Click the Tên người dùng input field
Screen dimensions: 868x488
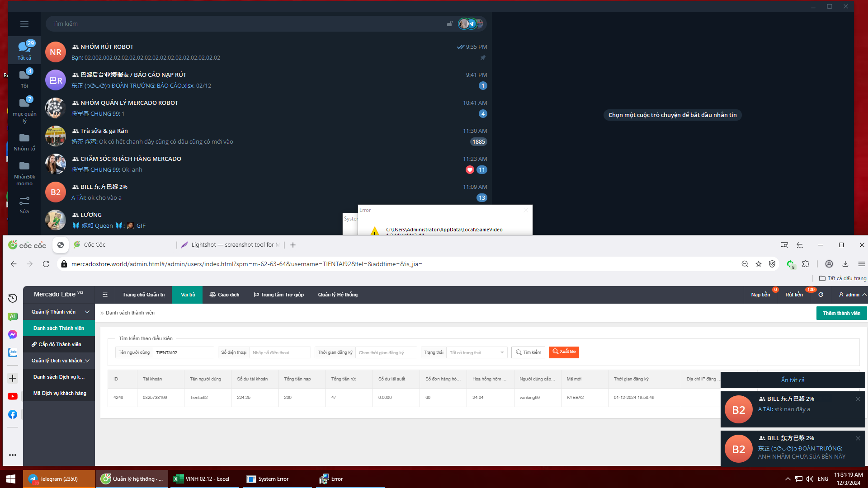(183, 352)
